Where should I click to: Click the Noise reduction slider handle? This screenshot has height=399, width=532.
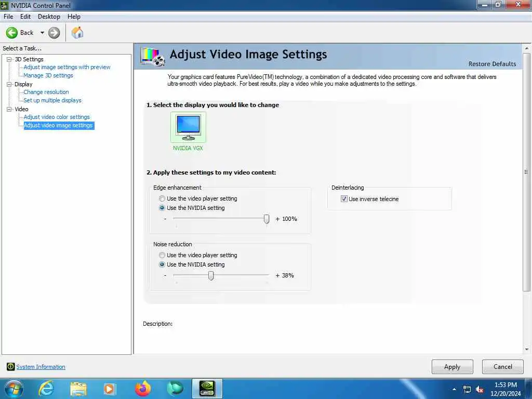point(211,276)
